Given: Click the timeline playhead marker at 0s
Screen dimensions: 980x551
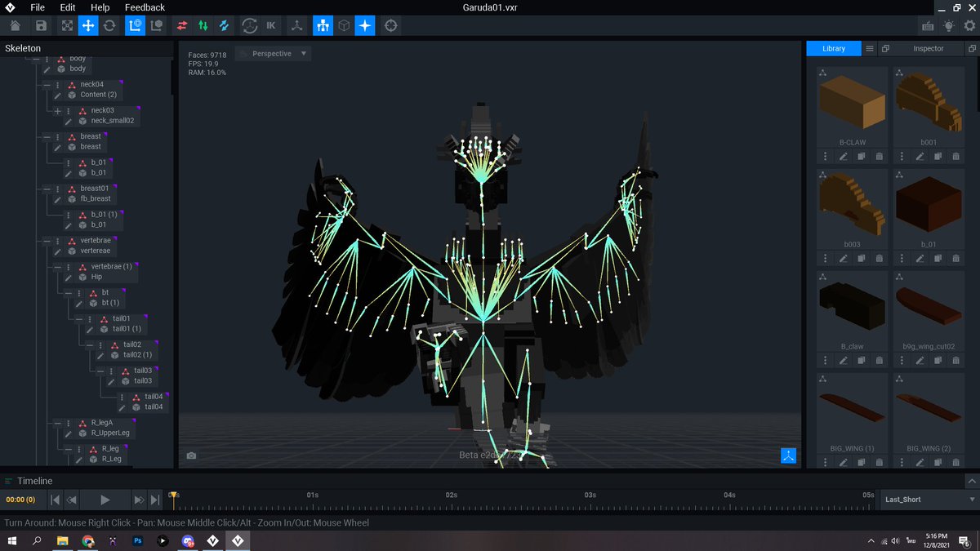Looking at the screenshot, I should (x=173, y=495).
